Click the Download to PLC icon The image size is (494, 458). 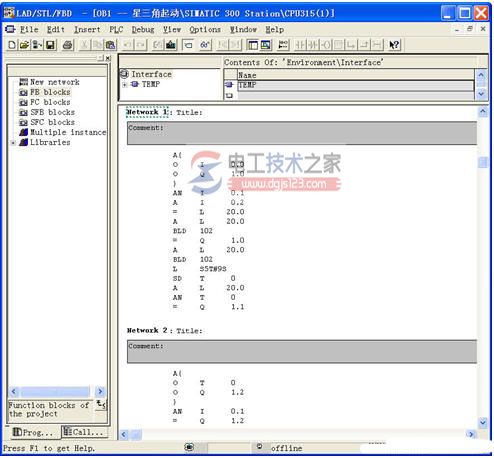tap(171, 45)
